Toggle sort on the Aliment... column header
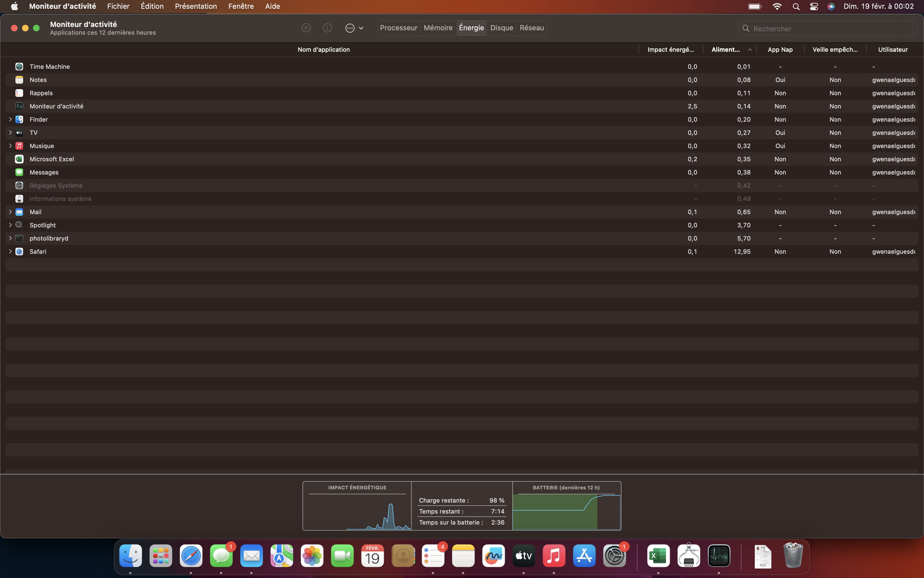The height and width of the screenshot is (578, 924). (x=730, y=50)
